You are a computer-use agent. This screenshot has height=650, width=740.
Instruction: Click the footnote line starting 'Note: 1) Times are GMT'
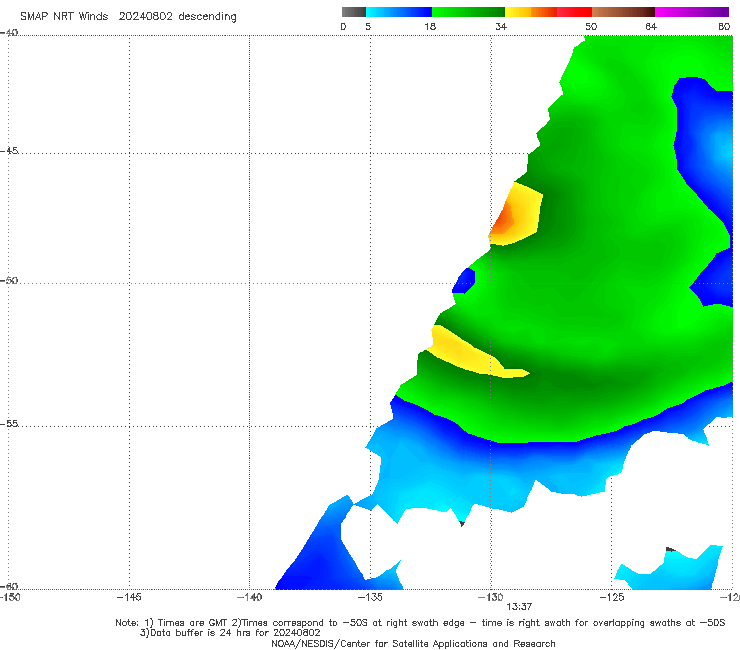[420, 623]
